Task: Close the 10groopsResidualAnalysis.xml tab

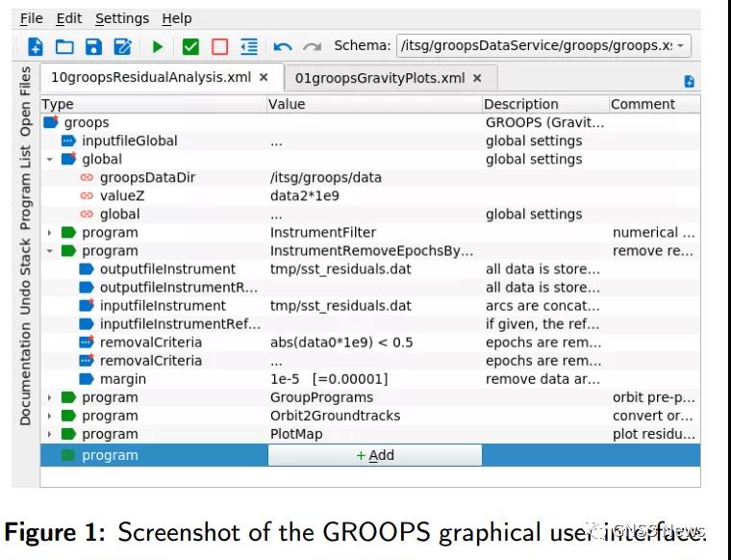Action: click(264, 78)
